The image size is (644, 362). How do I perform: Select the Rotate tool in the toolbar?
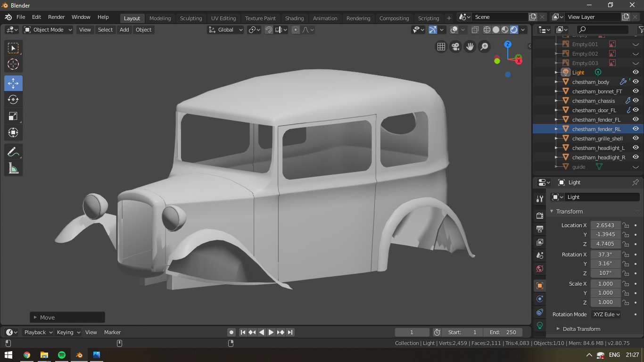tap(13, 99)
